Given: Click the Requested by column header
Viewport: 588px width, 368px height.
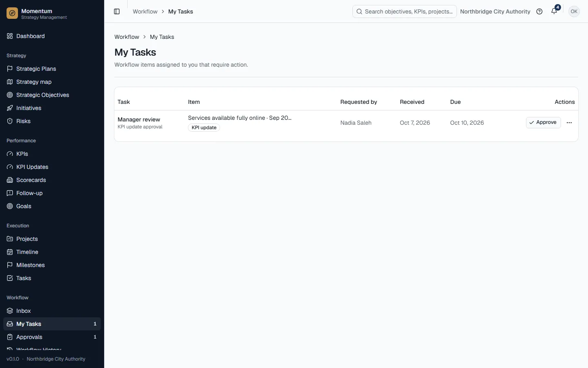Looking at the screenshot, I should tap(359, 102).
